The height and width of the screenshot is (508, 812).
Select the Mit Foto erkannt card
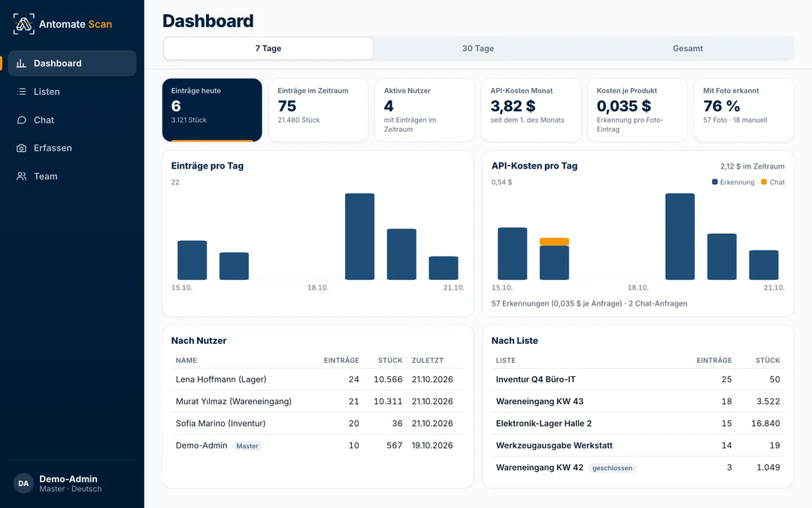coord(744,110)
